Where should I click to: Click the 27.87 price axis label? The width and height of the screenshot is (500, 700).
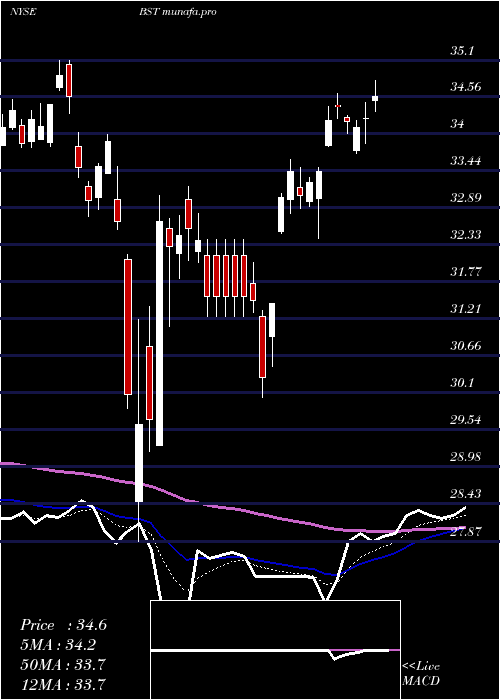465,533
